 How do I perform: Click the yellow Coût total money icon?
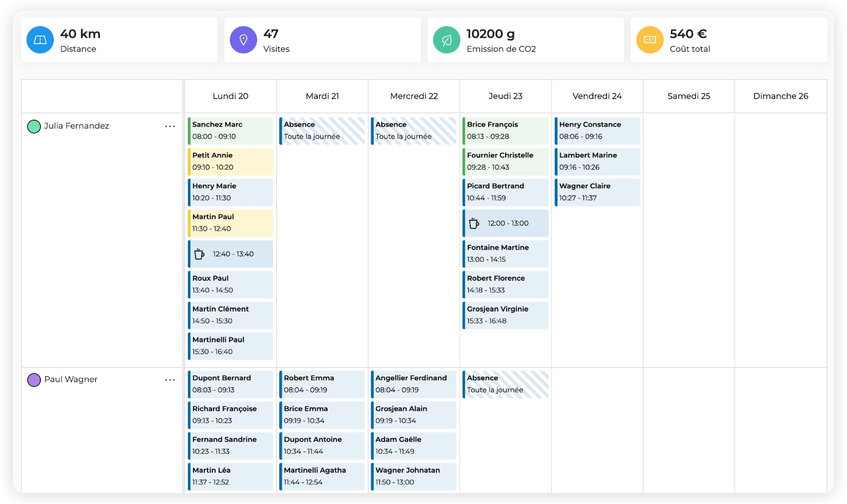(650, 40)
